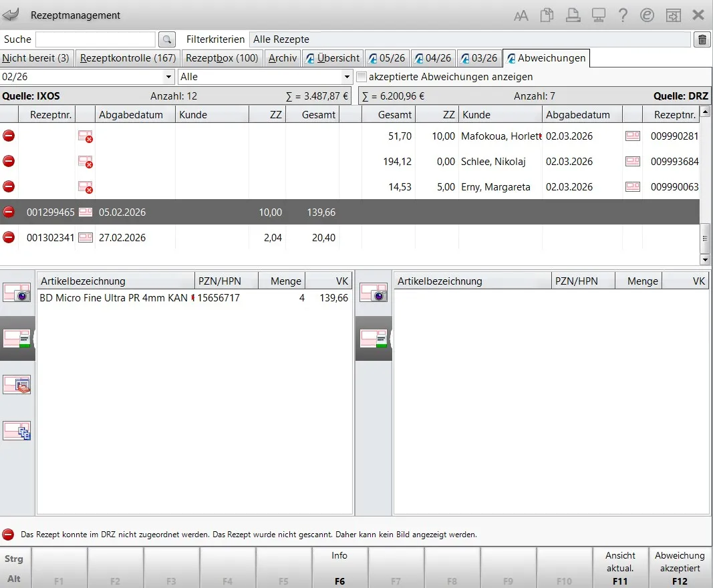Open the 02/26 period dropdown

coord(168,77)
